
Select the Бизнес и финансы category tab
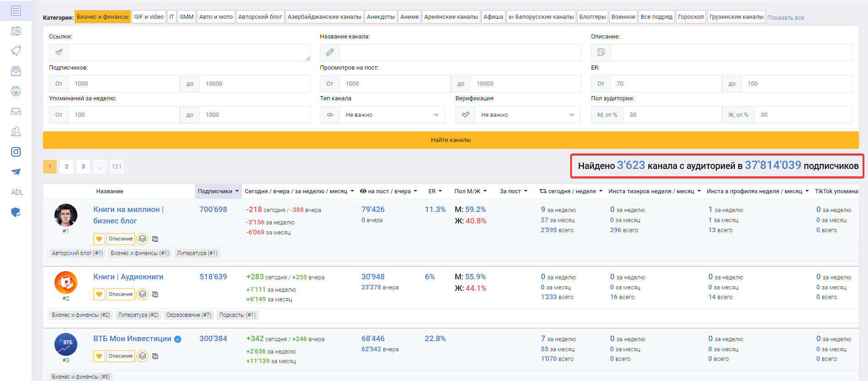pos(102,17)
